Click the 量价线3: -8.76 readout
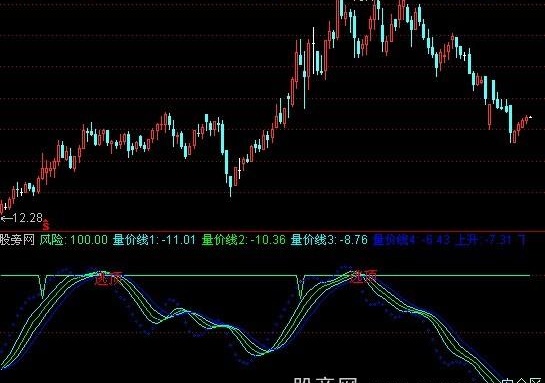 point(329,240)
